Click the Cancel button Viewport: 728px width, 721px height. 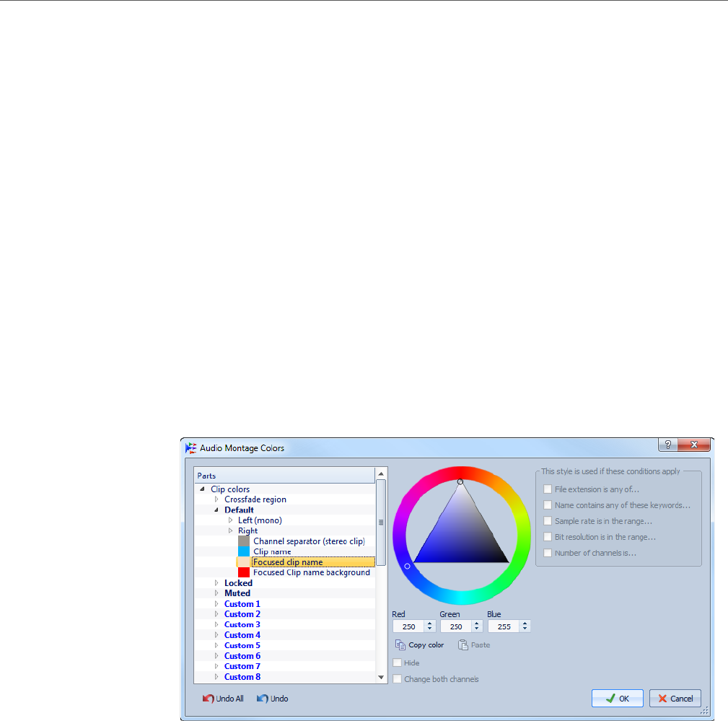pyautogui.click(x=675, y=698)
